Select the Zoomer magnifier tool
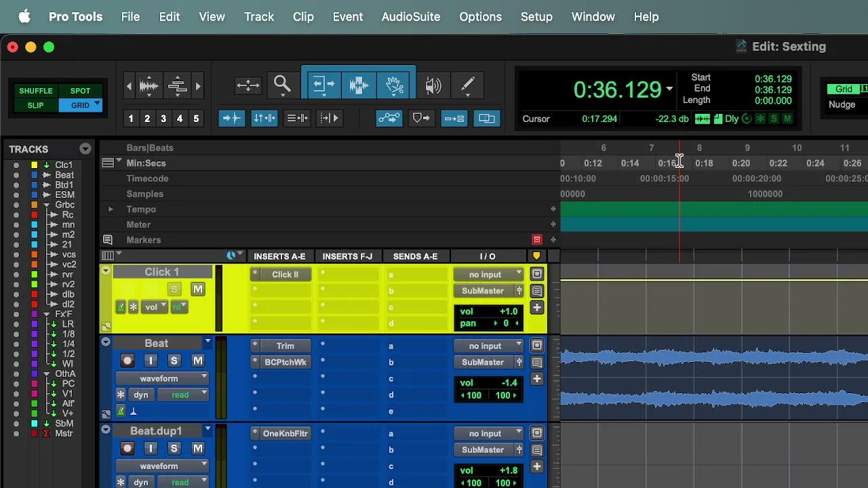The width and height of the screenshot is (868, 488). click(x=282, y=85)
